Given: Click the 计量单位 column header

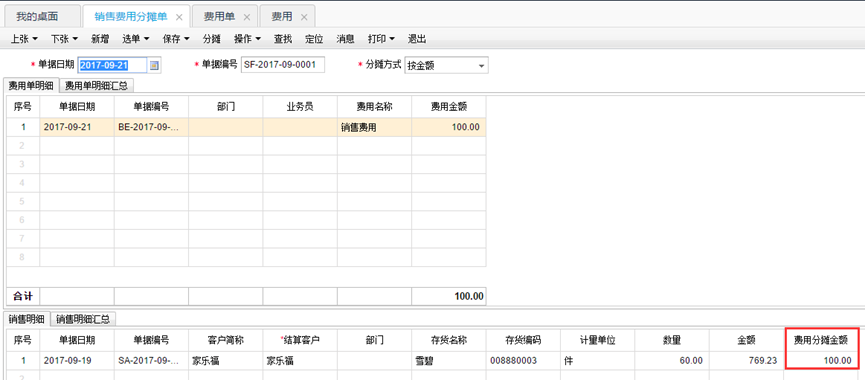Looking at the screenshot, I should coord(598,340).
